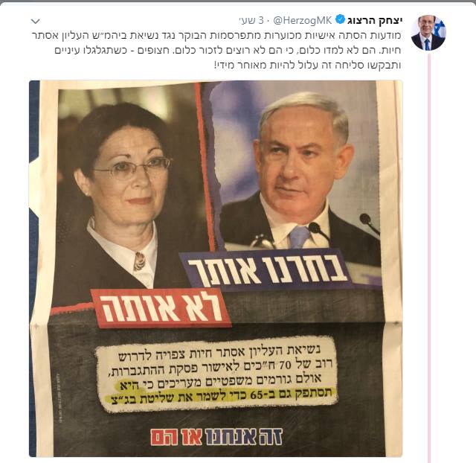Click the brooch on the woman's collar
Screen dimensions: 476x463
tap(139, 261)
